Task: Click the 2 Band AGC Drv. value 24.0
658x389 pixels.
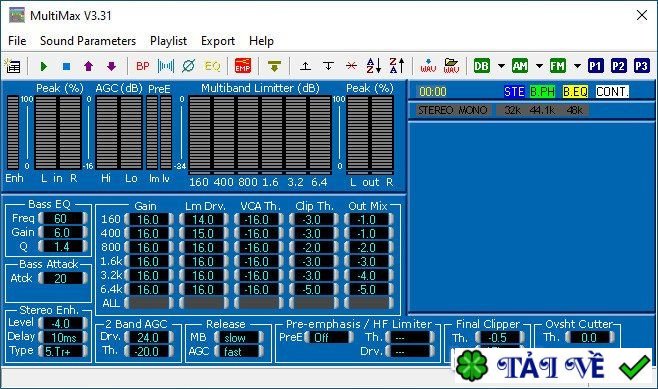Action: pyautogui.click(x=149, y=337)
